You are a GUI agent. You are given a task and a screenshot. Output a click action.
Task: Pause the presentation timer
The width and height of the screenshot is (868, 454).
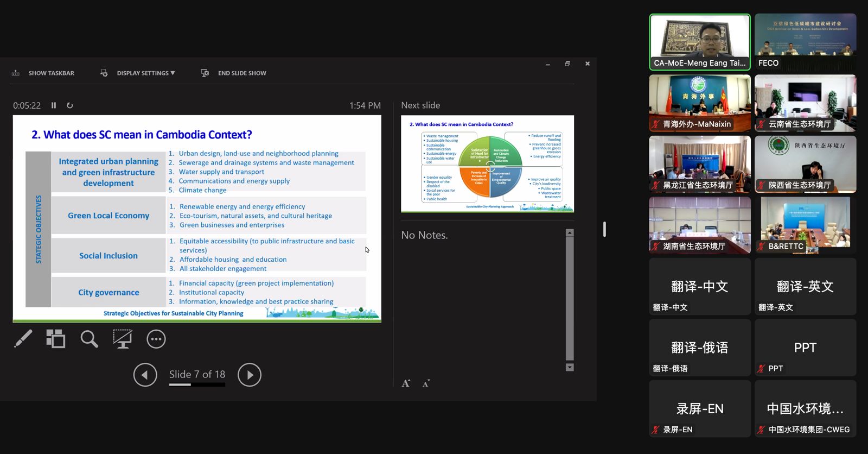(x=54, y=105)
